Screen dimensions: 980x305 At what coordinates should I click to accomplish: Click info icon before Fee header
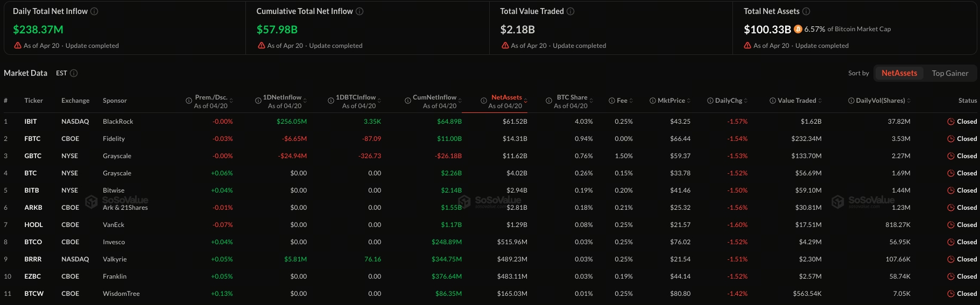pyautogui.click(x=612, y=101)
